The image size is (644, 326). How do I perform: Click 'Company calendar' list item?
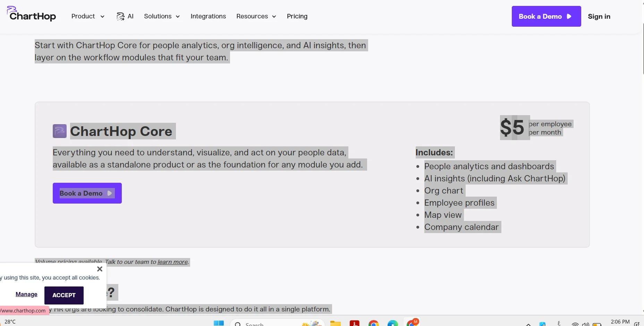click(461, 227)
